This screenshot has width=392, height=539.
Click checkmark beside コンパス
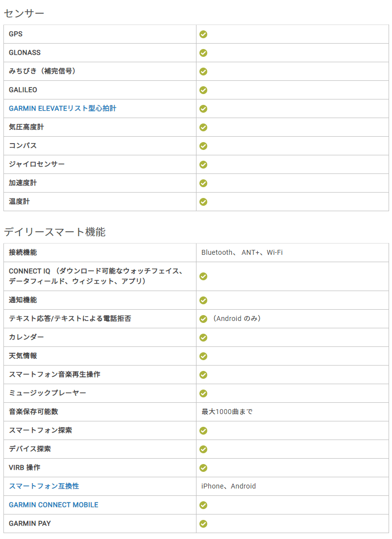click(203, 146)
